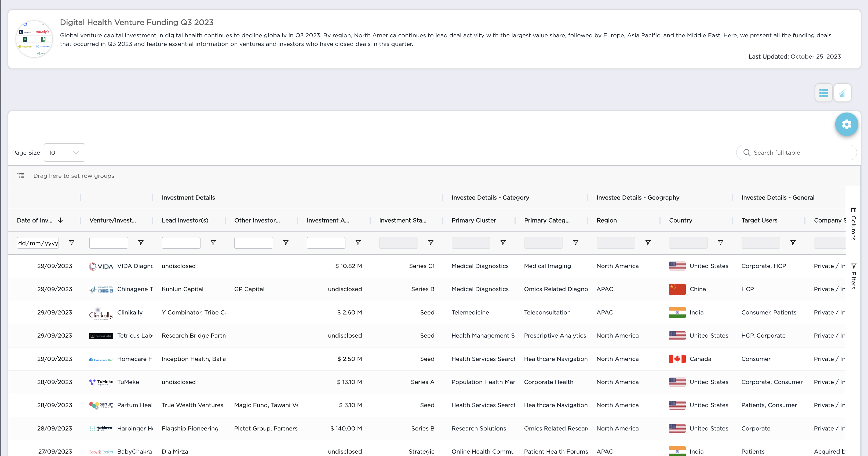Sort by Lead Investor(s) column header
Viewport: 868px width, 456px height.
[185, 220]
